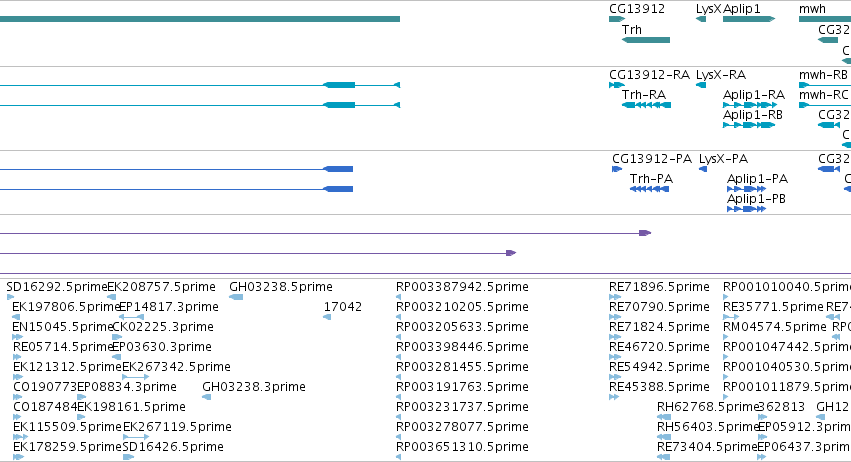Click the SD16292.5prime label
This screenshot has width=851, height=462.
coord(56,287)
